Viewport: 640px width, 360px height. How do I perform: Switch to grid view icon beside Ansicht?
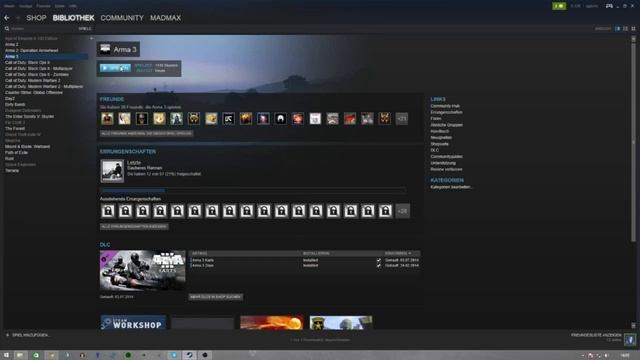633,29
